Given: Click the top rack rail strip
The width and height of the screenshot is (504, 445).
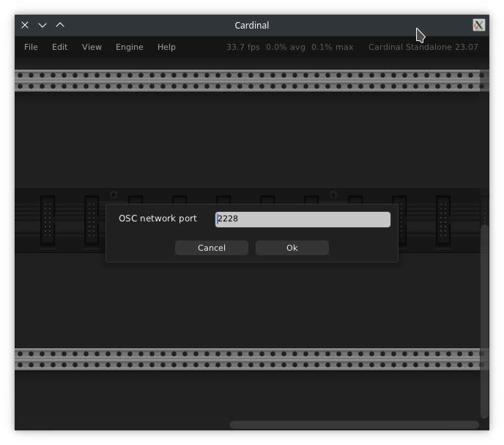Looking at the screenshot, I should click(x=248, y=81).
